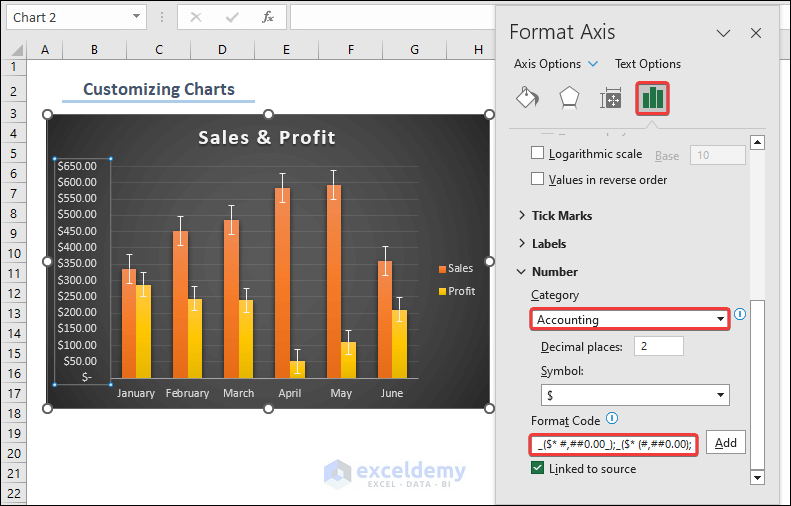Uncheck the Linked to source checkbox

pyautogui.click(x=537, y=468)
